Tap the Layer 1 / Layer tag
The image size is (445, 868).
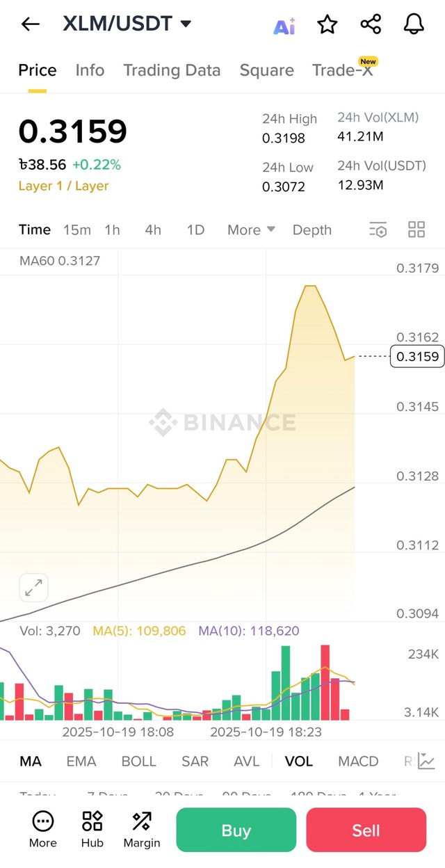[x=63, y=186]
